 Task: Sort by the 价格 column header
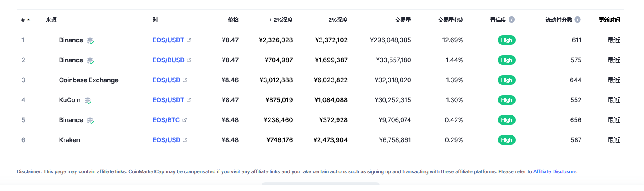coord(233,20)
